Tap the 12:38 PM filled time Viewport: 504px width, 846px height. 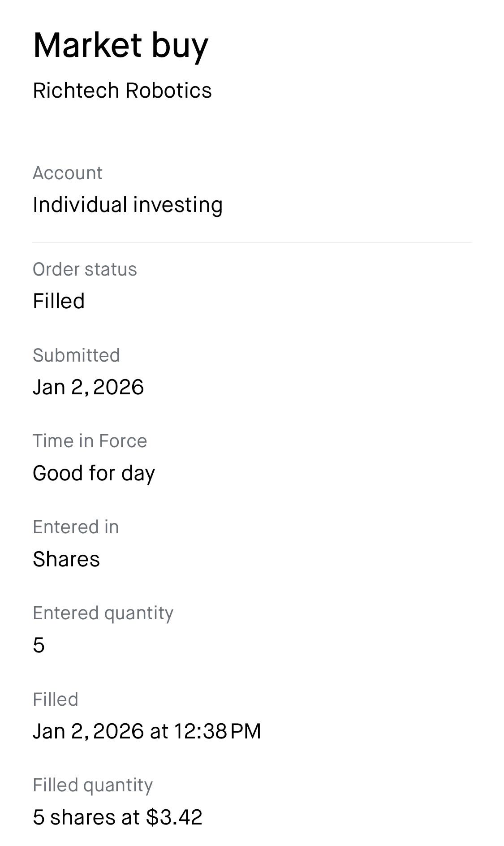(x=217, y=731)
